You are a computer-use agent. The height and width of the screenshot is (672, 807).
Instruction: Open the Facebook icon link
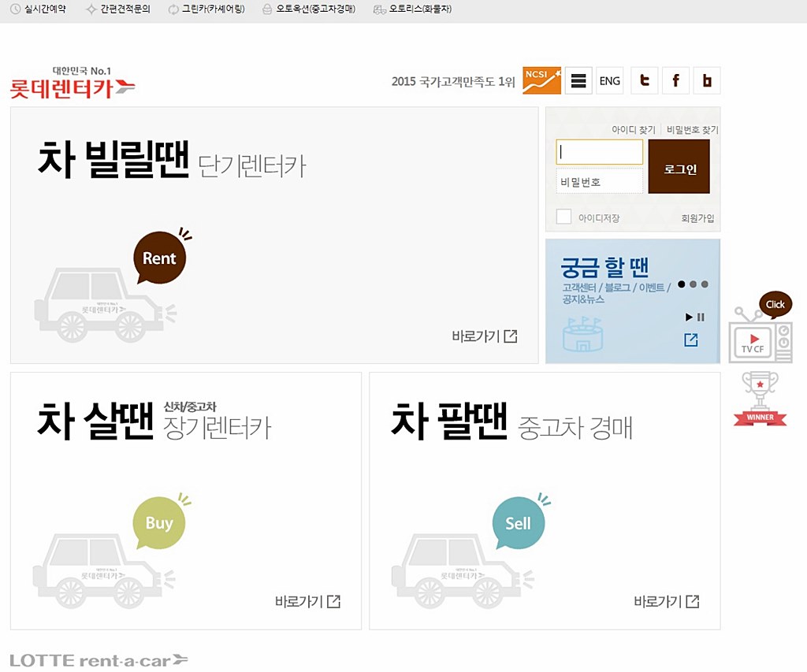click(675, 80)
